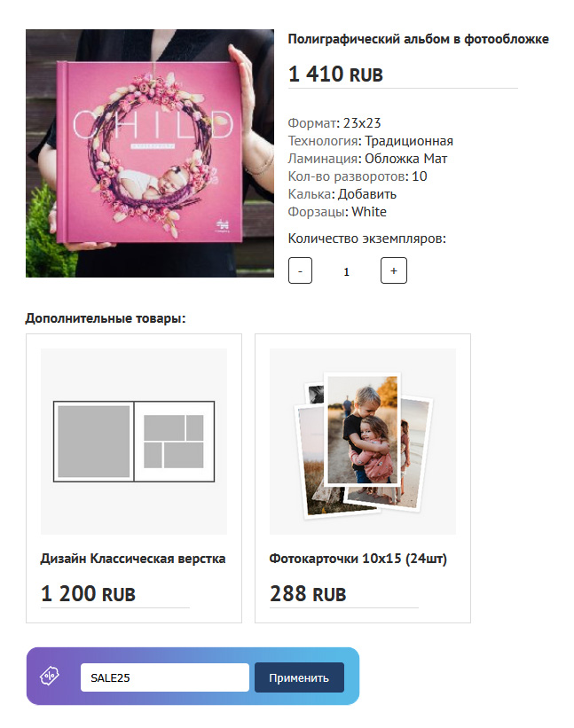Open Дизайн Классическая верстка product title

click(133, 559)
